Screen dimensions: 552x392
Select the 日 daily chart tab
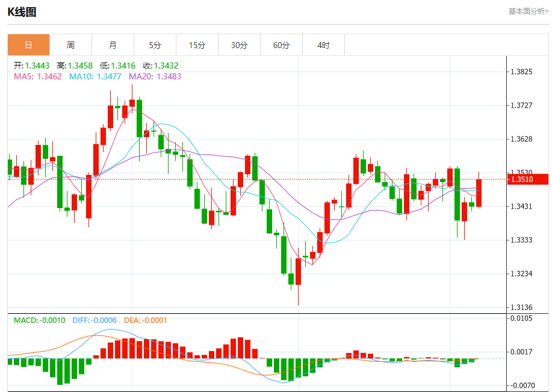tap(28, 45)
